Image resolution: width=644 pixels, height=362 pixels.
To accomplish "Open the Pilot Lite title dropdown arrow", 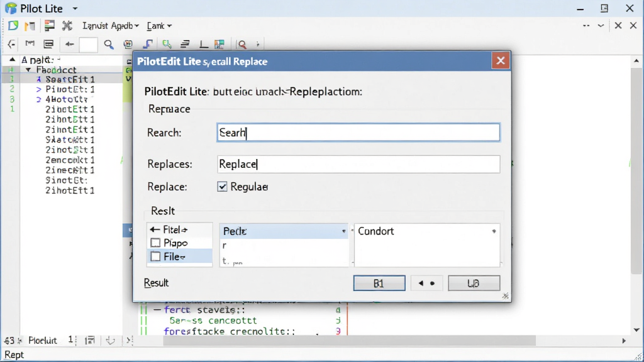I will click(75, 8).
